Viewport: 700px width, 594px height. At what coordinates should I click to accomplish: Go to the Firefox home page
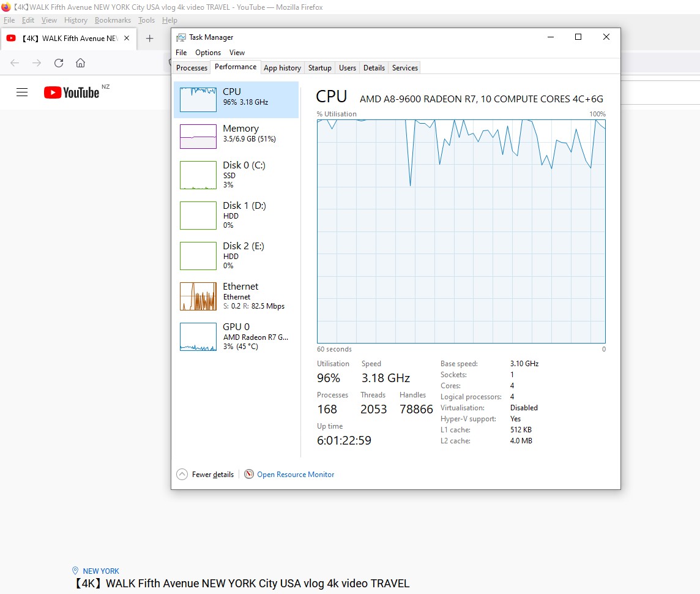tap(80, 63)
